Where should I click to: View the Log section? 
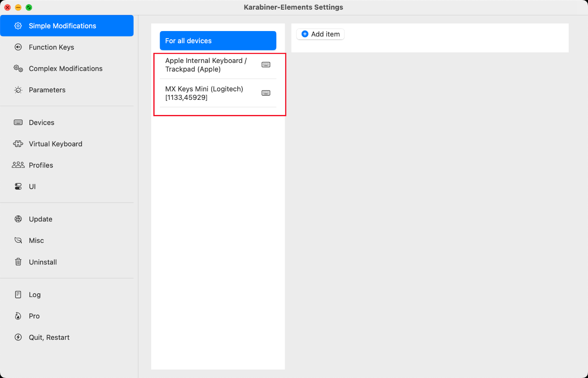67,295
